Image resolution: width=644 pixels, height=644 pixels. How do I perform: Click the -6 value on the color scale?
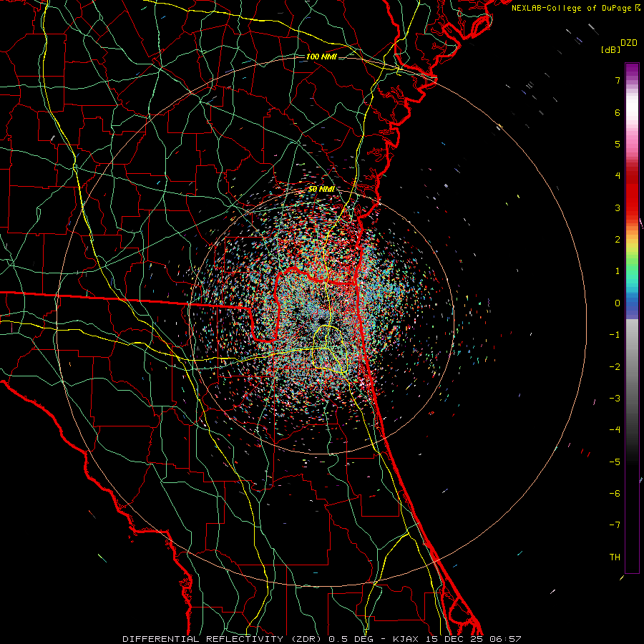(x=615, y=494)
